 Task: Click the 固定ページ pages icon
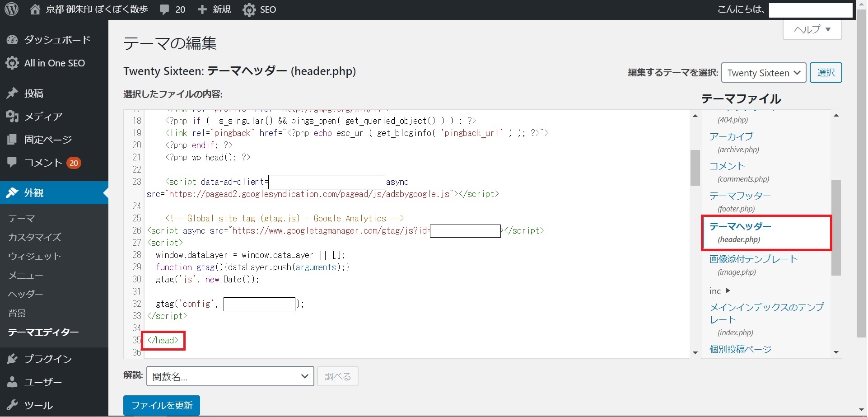pyautogui.click(x=12, y=139)
